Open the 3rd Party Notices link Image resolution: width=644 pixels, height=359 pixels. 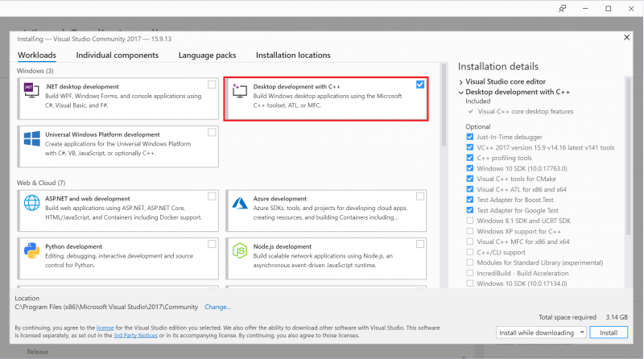point(135,335)
